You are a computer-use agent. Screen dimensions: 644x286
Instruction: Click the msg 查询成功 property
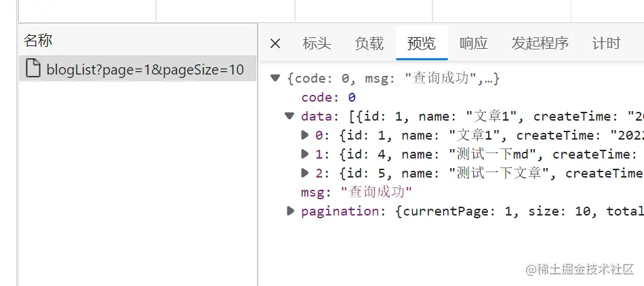point(357,192)
